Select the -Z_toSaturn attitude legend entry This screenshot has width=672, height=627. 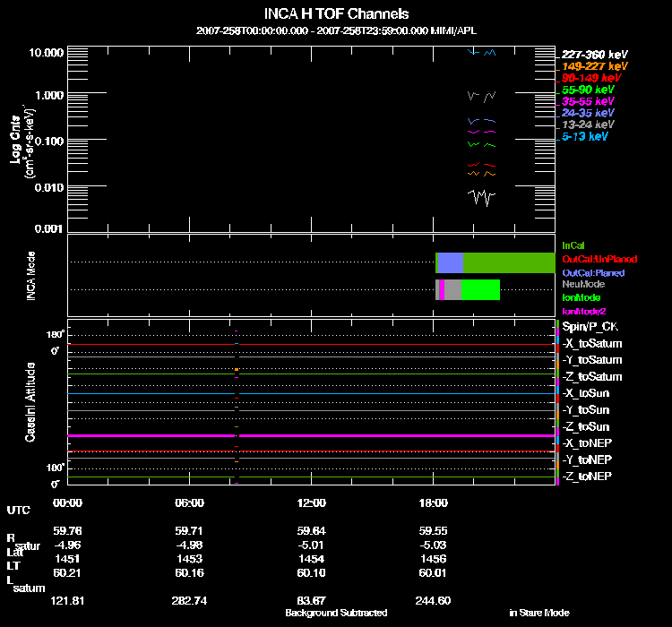(591, 377)
